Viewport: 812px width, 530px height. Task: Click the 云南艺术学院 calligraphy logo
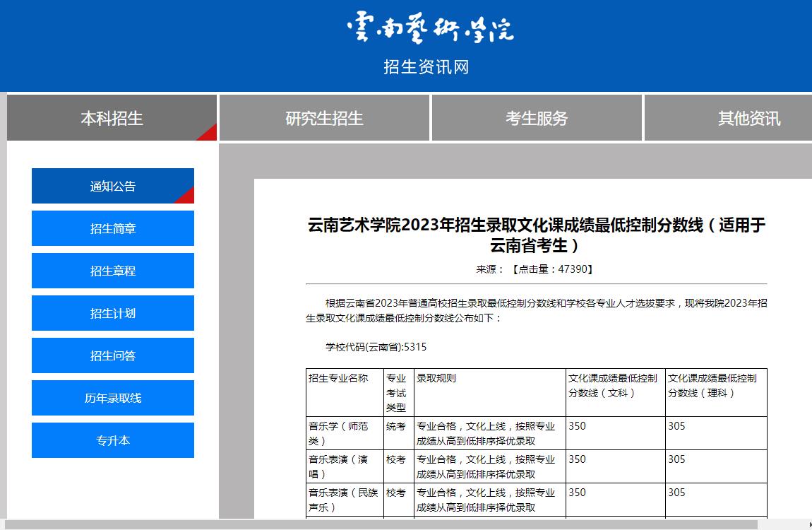coord(430,28)
